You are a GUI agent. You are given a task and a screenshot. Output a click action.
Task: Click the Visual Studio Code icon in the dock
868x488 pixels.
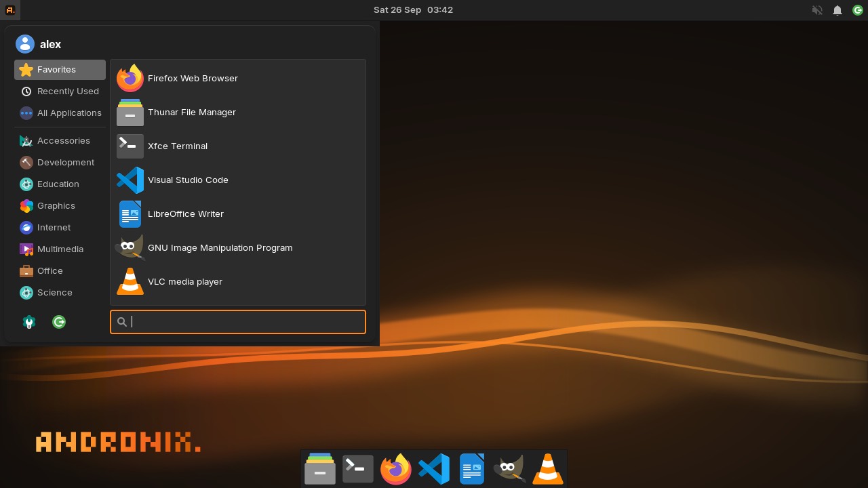(434, 469)
